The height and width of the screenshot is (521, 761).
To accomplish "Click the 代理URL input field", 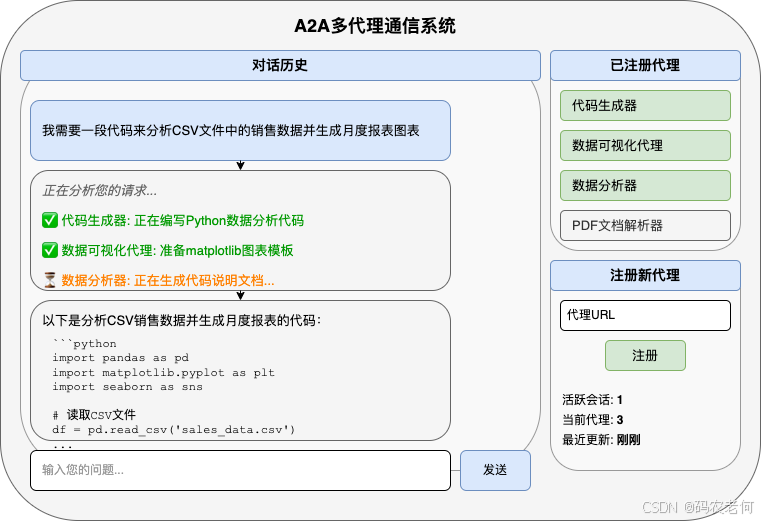I will pyautogui.click(x=645, y=315).
